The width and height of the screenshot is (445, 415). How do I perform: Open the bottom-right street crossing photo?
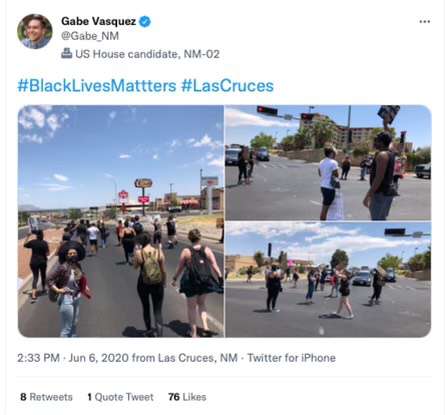tap(328, 279)
